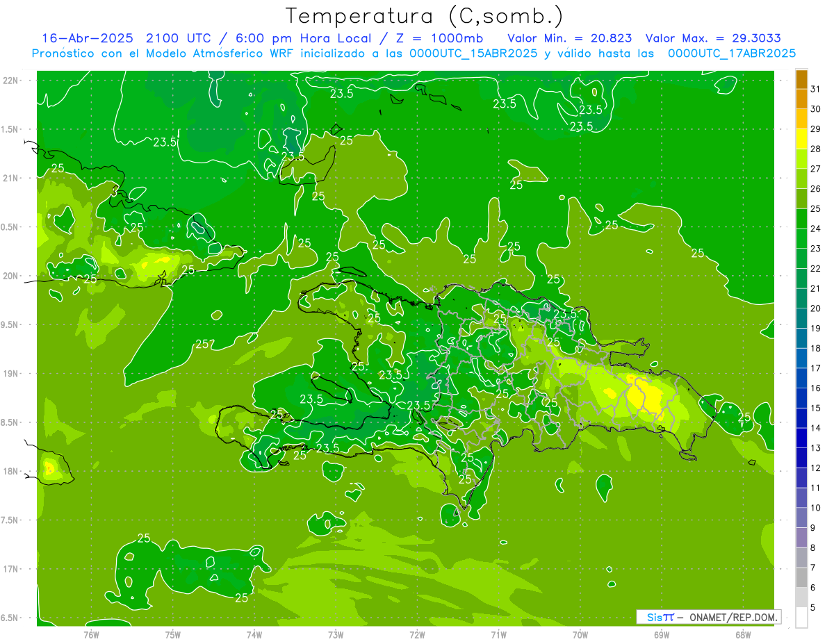Pick the dark blue swatch between 13 and 14
834x644 pixels.
pos(801,438)
